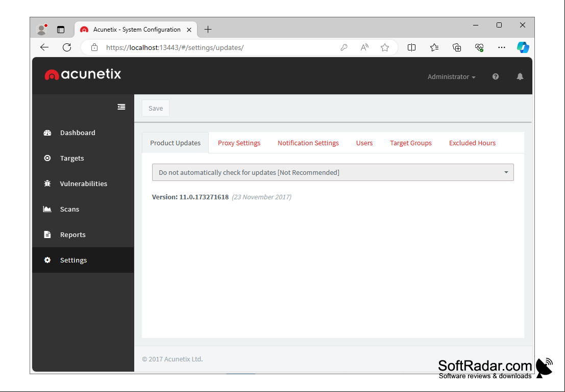Click the Reports document icon

pyautogui.click(x=47, y=234)
